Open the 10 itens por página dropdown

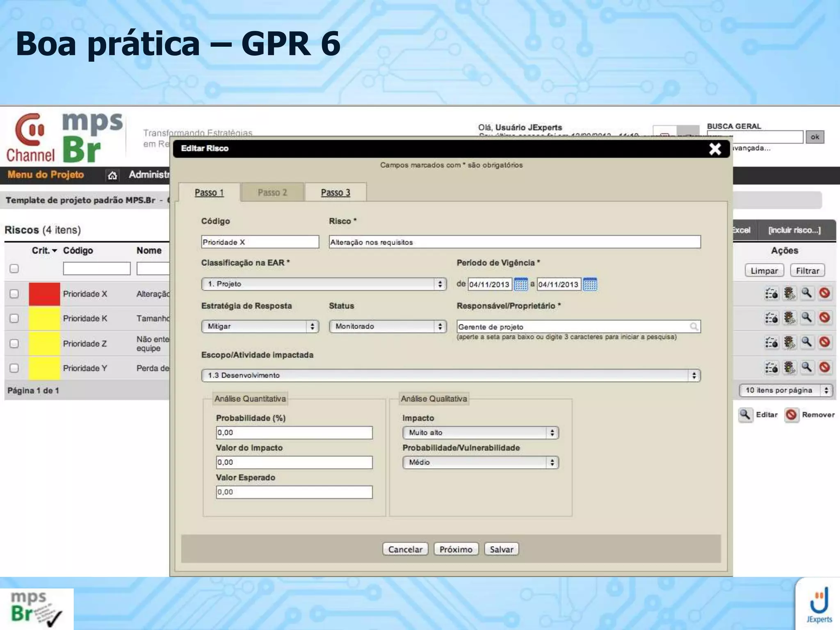pos(786,390)
